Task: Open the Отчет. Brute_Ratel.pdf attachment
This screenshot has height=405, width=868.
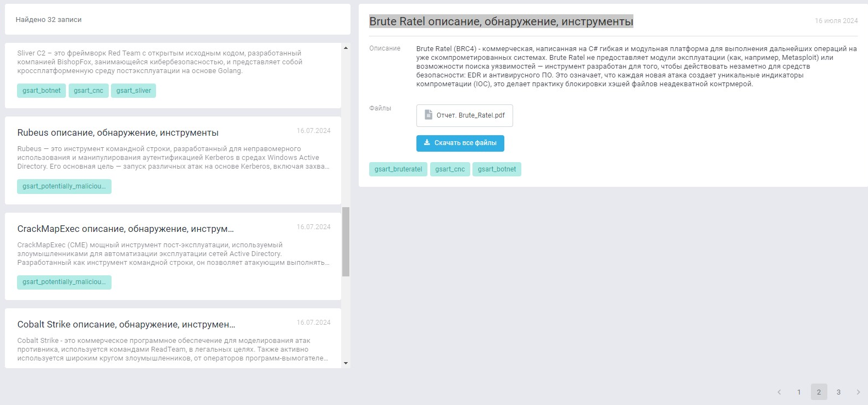Action: (465, 115)
